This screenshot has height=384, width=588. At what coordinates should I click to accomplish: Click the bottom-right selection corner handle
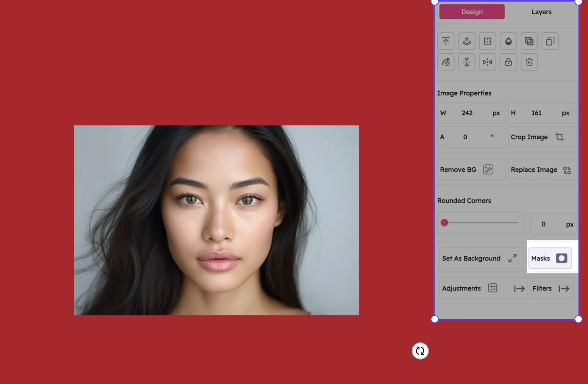(578, 319)
